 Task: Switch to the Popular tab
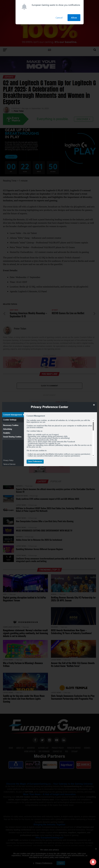pos(56,481)
